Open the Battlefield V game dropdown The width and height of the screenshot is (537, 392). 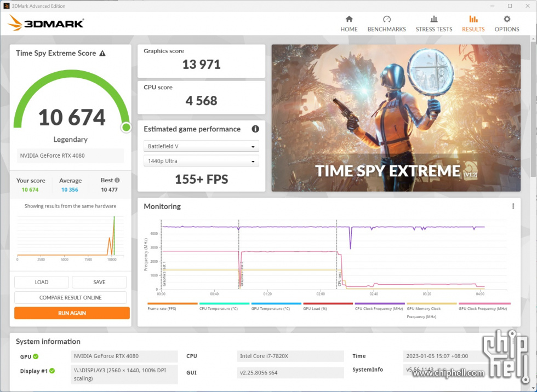(202, 146)
